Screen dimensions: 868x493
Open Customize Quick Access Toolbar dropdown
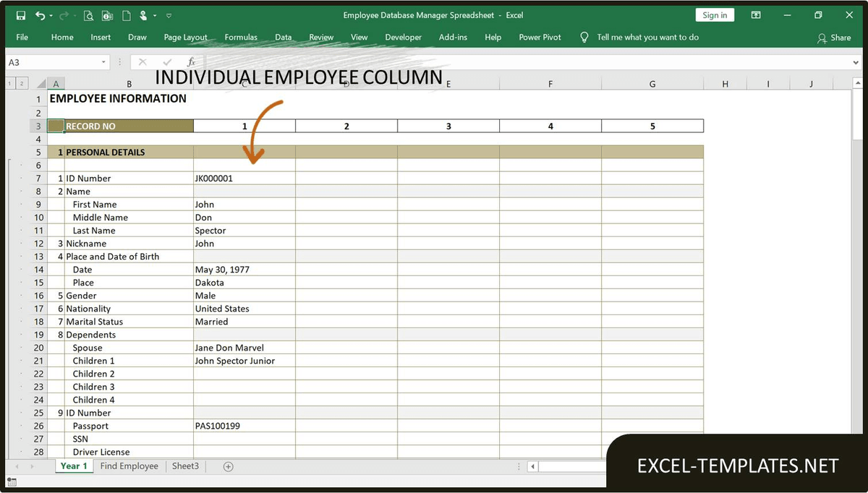(x=169, y=15)
